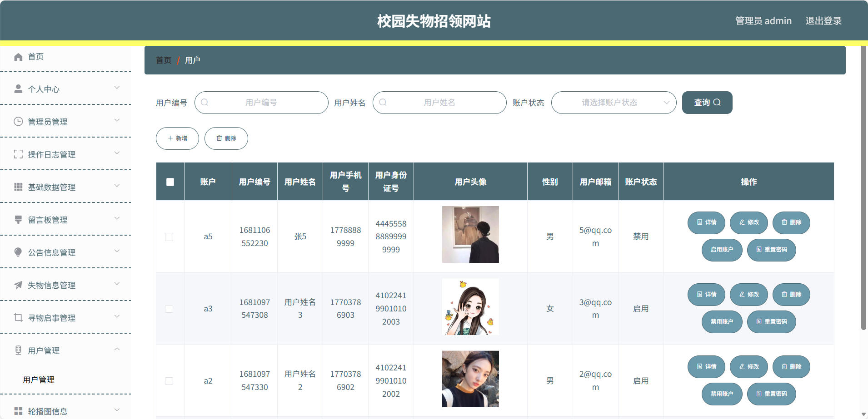Viewport: 868px width, 419px height.
Task: Click the page vertical scrollbar
Action: tap(863, 188)
